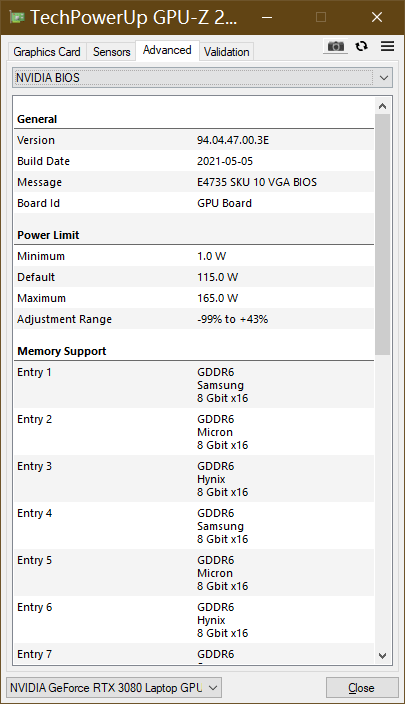The height and width of the screenshot is (704, 405).
Task: Open the NVIDIA BIOS dropdown
Action: coord(202,78)
